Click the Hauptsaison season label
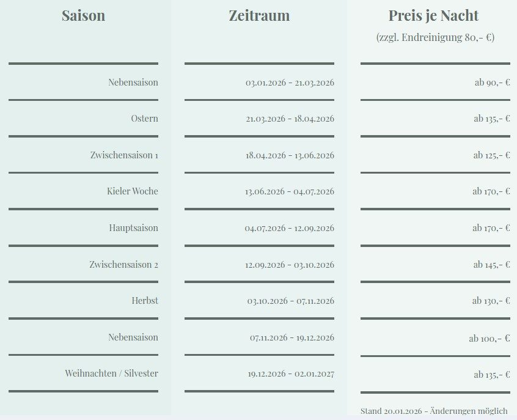 pyautogui.click(x=133, y=228)
